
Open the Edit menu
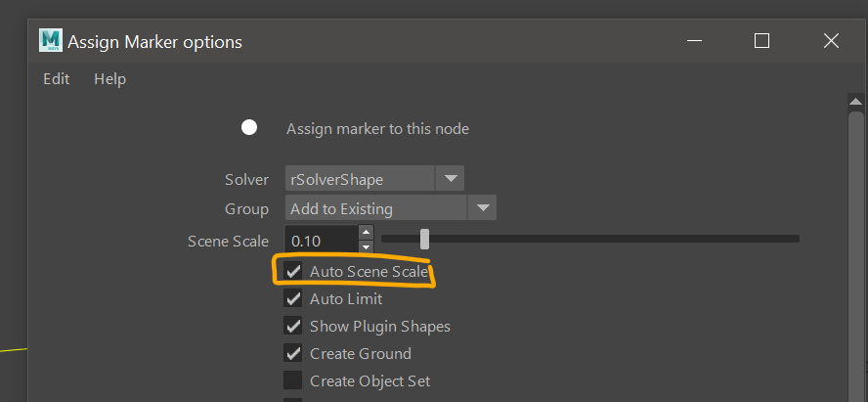pos(56,79)
